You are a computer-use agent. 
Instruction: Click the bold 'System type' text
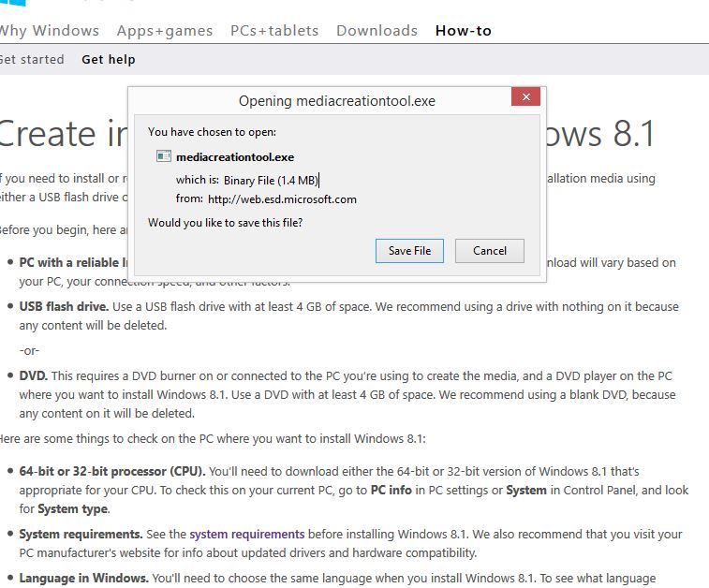[73, 509]
